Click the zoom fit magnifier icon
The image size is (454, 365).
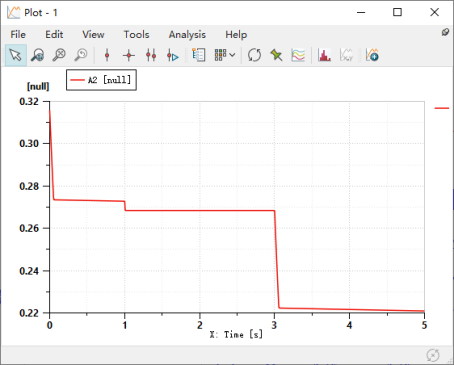click(59, 55)
